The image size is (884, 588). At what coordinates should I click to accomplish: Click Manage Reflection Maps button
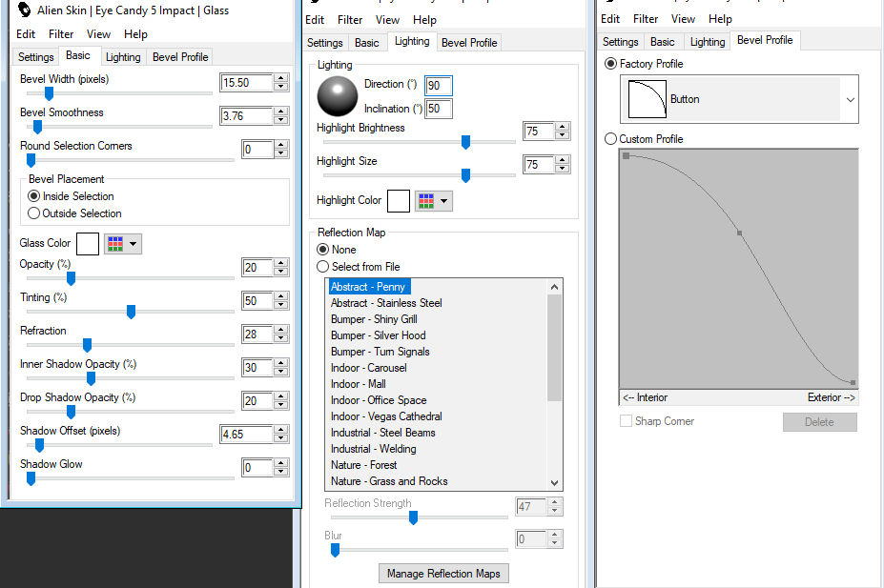point(443,574)
